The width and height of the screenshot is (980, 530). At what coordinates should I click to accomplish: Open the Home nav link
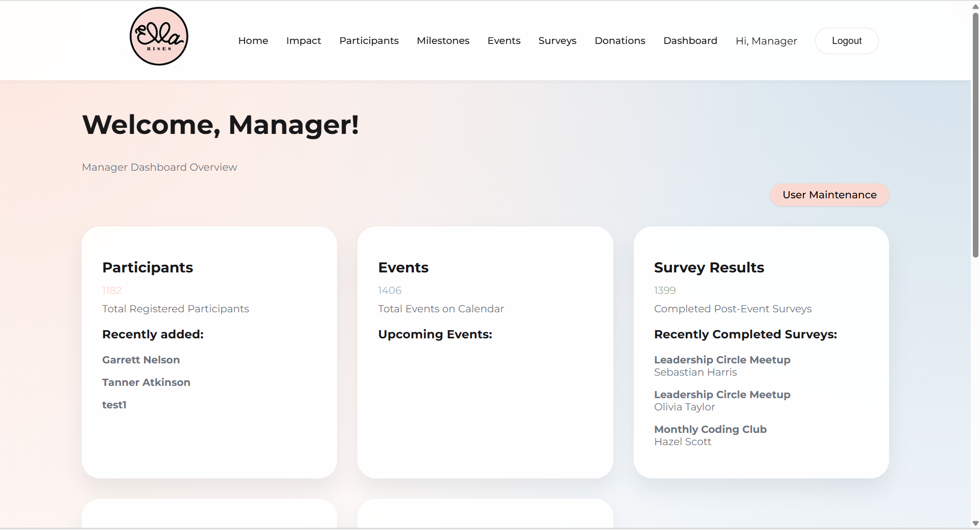point(253,40)
